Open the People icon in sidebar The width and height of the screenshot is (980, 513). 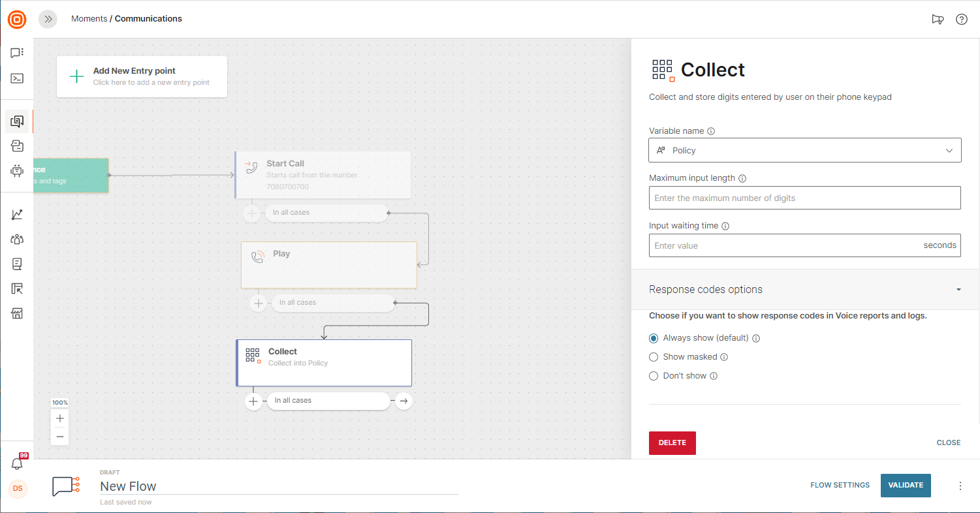coord(17,240)
